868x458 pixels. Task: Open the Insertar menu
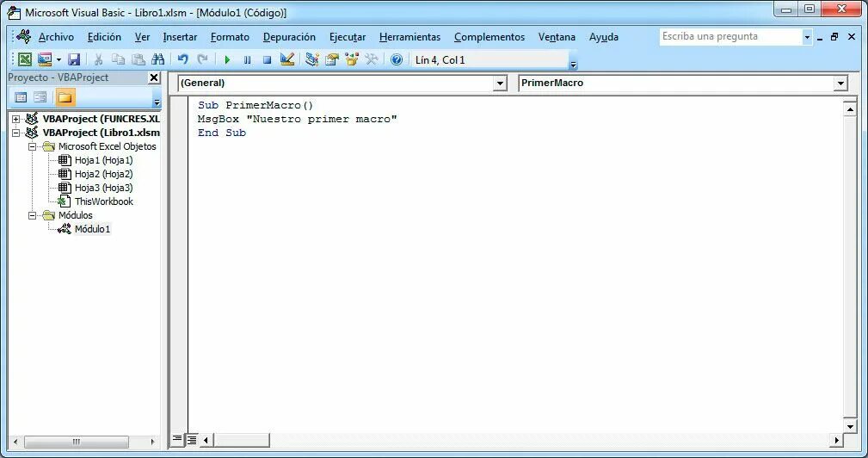click(x=180, y=37)
